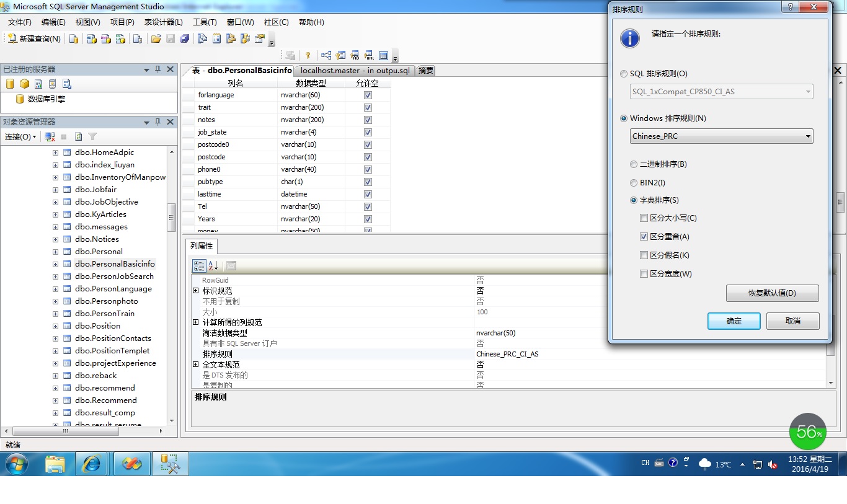Select the 二进制排序 radio button
The width and height of the screenshot is (847, 504).
(x=634, y=164)
